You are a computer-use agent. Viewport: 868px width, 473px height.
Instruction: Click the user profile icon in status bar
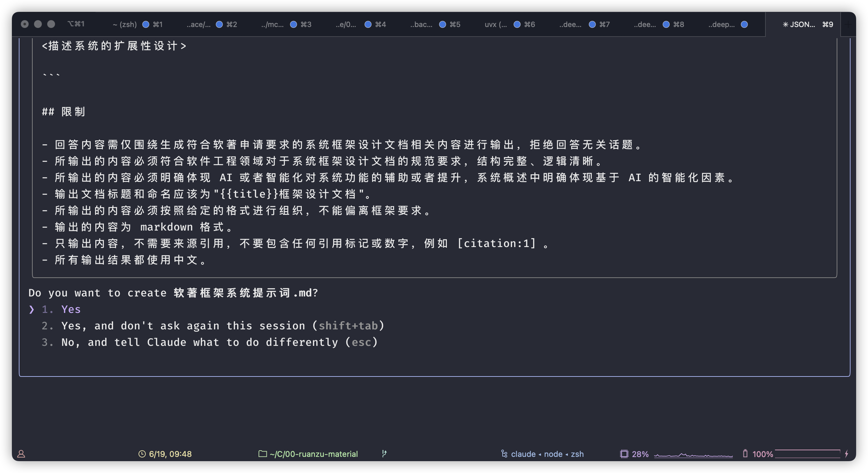coord(21,454)
